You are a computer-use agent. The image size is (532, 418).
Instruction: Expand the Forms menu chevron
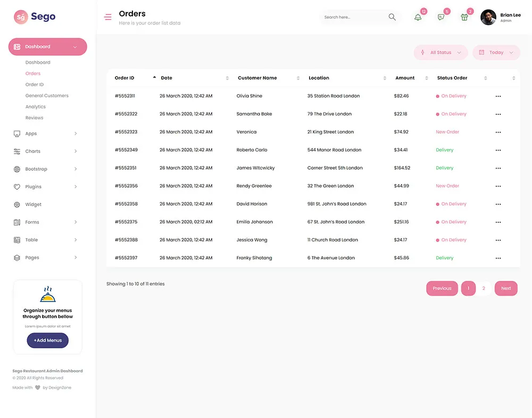[76, 222]
